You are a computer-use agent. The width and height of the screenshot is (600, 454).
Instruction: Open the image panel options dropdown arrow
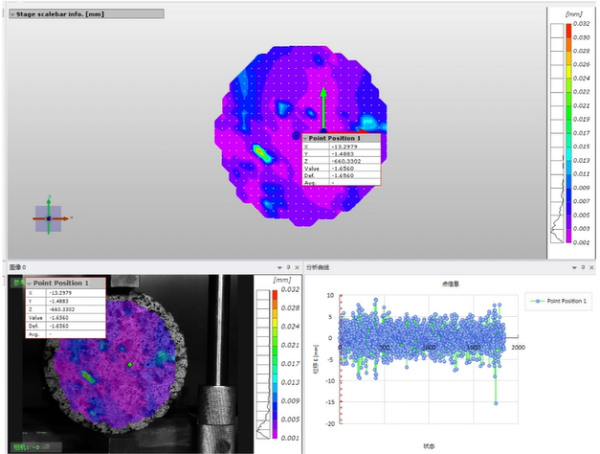click(x=279, y=269)
